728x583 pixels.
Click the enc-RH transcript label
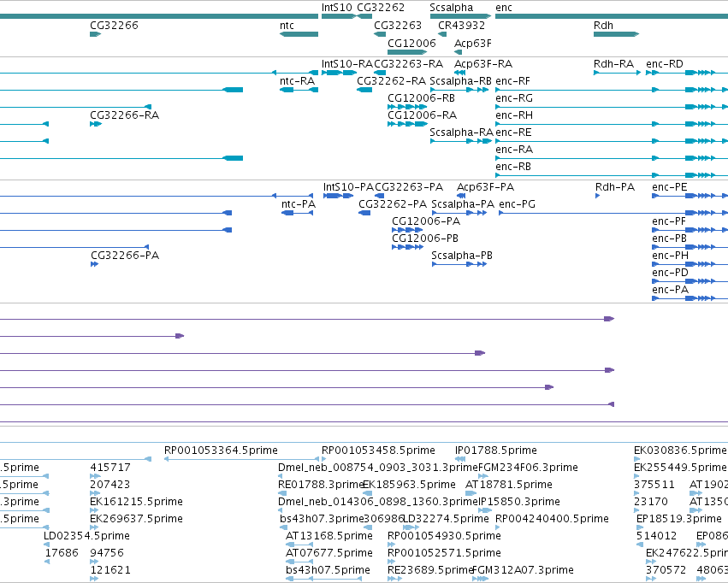514,115
